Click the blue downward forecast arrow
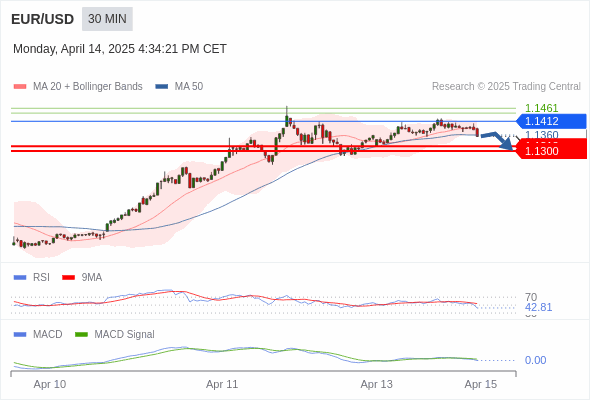The width and height of the screenshot is (590, 400). coord(497,140)
